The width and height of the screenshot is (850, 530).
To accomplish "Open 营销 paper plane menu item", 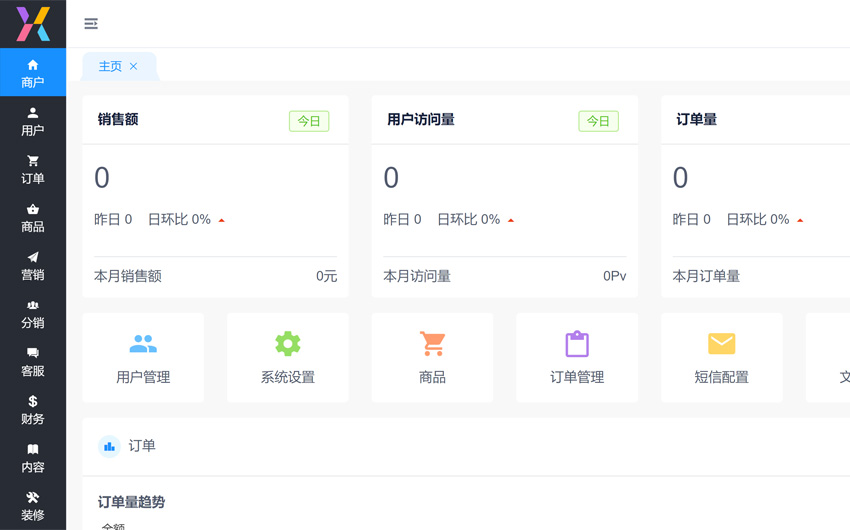I will pyautogui.click(x=33, y=266).
